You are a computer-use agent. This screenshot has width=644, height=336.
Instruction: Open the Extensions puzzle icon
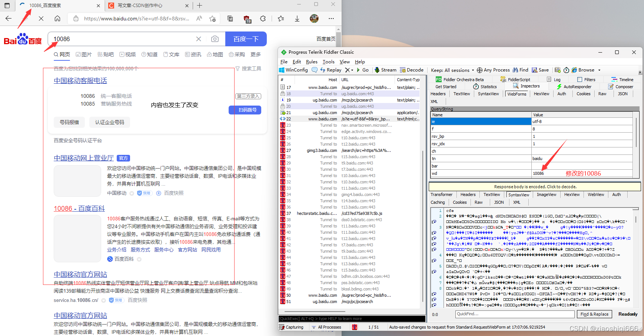pos(263,19)
